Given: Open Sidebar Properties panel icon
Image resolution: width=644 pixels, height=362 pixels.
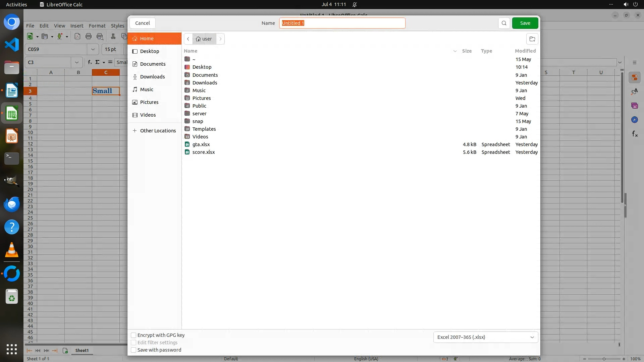Looking at the screenshot, I should 634,78.
